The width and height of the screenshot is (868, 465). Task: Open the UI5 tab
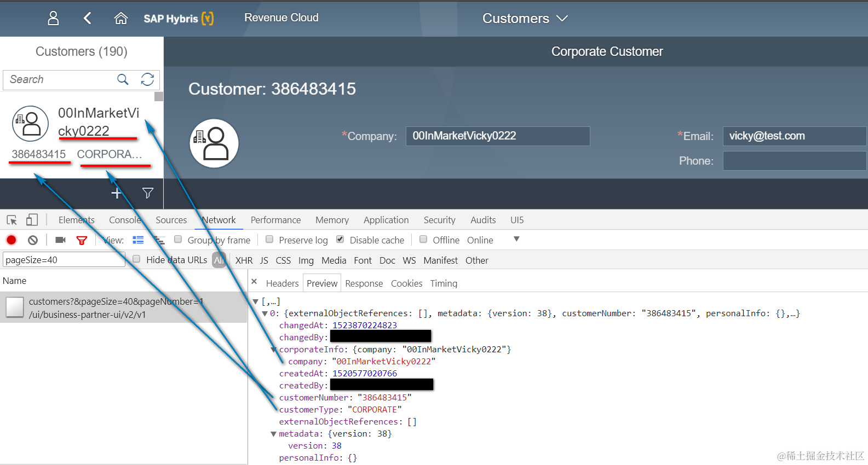click(517, 220)
